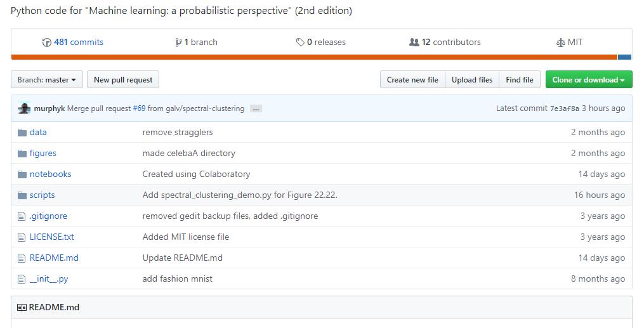The image size is (644, 328).
Task: Click the Find file button
Action: [520, 80]
